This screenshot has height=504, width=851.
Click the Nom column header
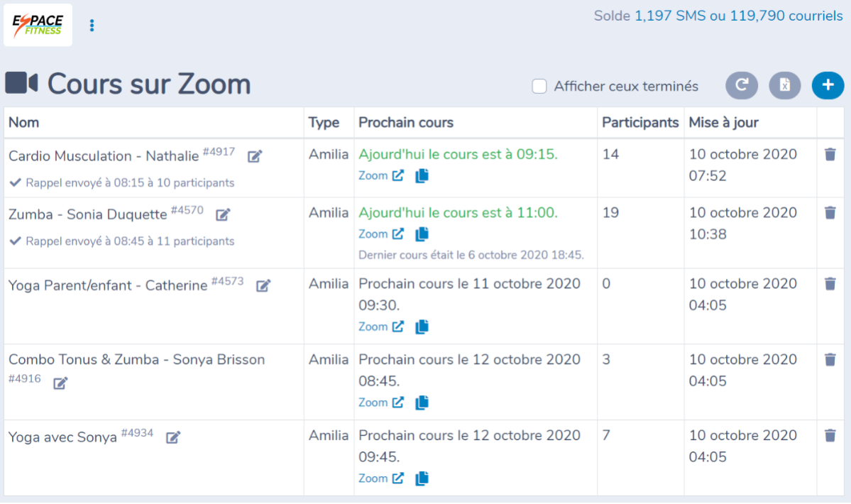click(x=24, y=123)
